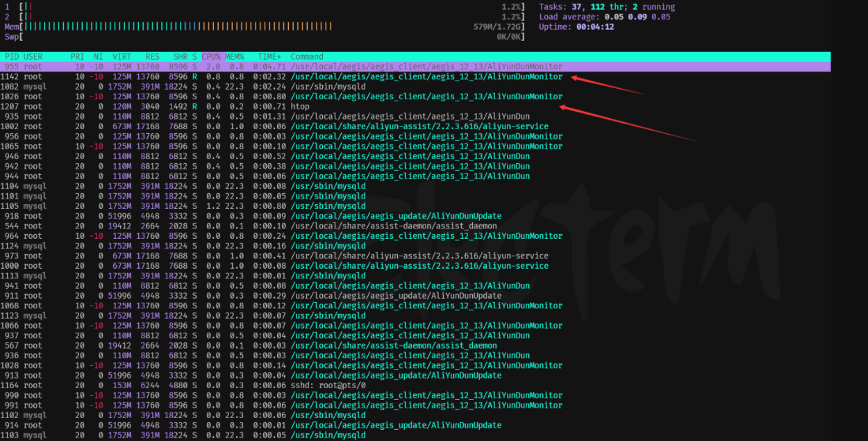Sort by the VIRT column header
Screen dimensions: 868x441
pos(122,57)
